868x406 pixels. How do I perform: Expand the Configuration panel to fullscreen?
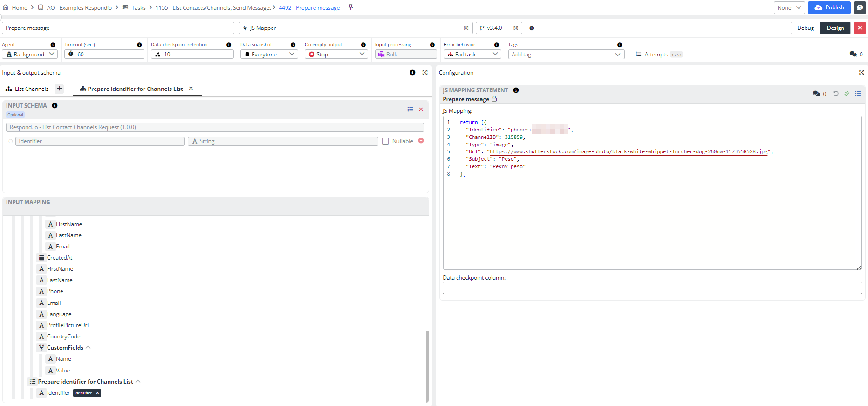[861, 73]
